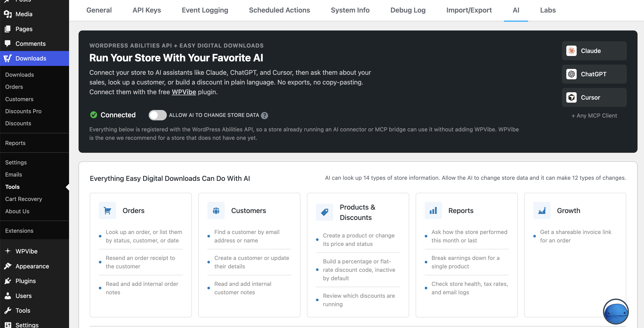Open the Debug Log tab
644x328 pixels.
point(408,10)
